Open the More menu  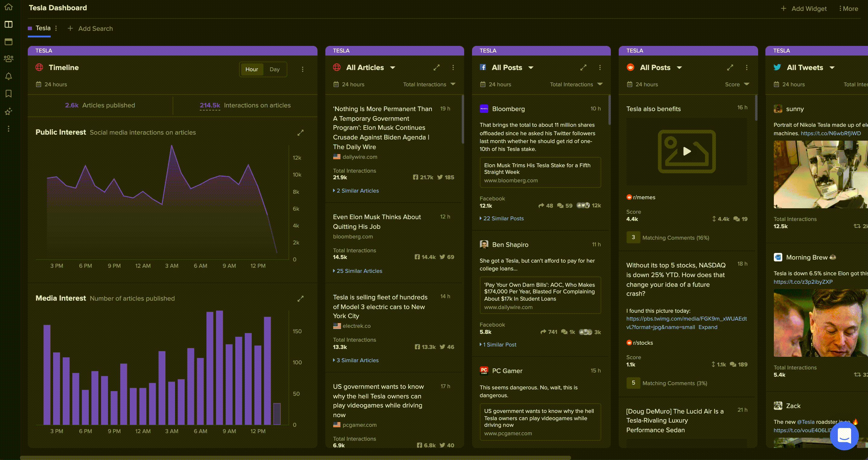(848, 9)
